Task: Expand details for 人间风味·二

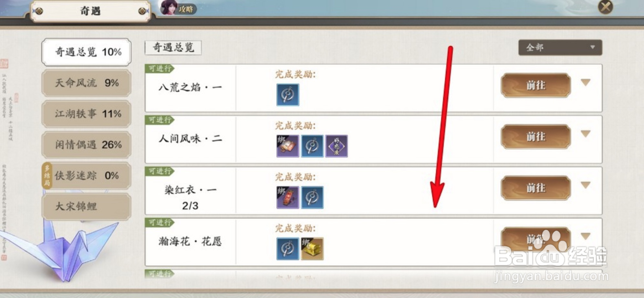Action: pyautogui.click(x=586, y=134)
